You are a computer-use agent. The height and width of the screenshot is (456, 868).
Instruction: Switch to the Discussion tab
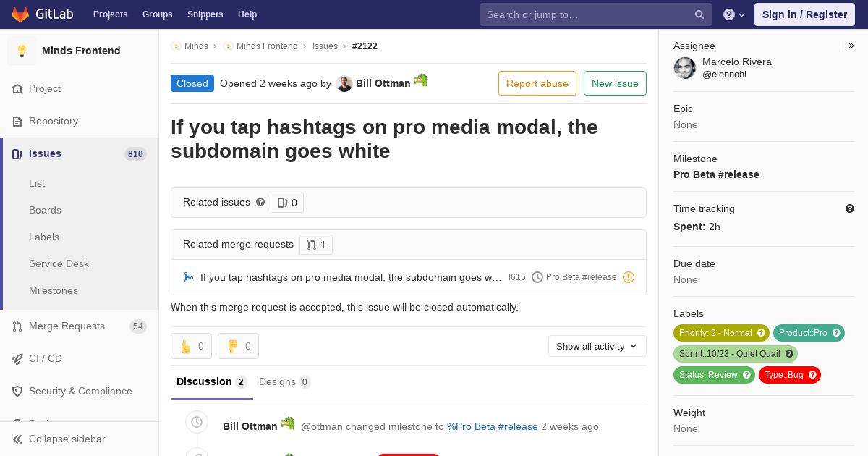tap(212, 381)
